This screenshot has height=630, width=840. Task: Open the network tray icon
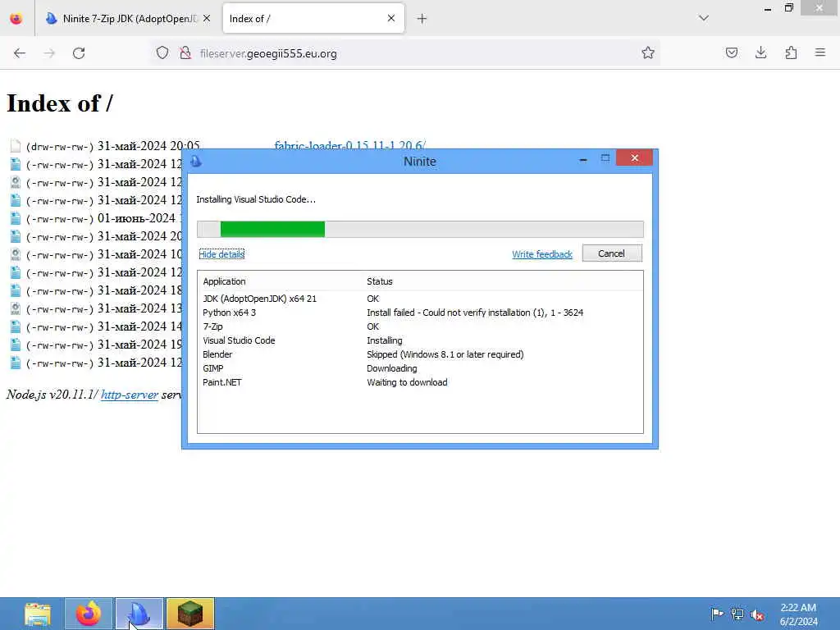[x=737, y=614]
